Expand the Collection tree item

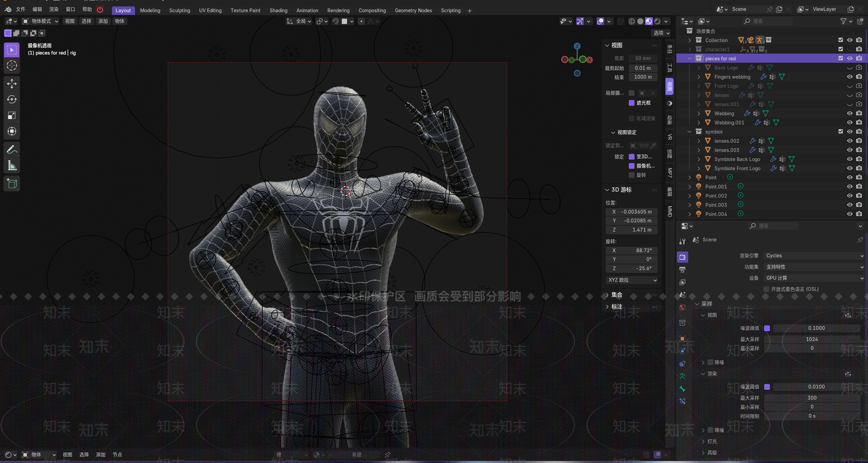690,40
